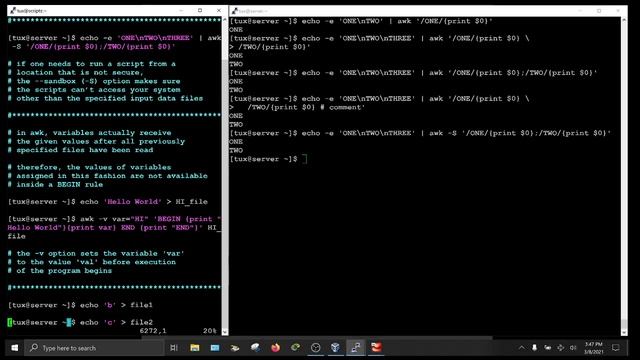Viewport: 640px width, 360px height.
Task: Click the comment "inside a BEGIN rule"
Action: coord(55,184)
